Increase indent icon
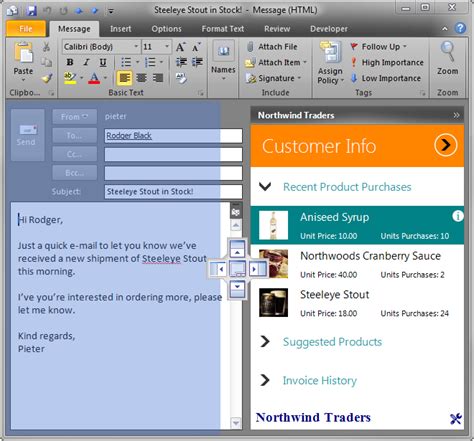The image size is (474, 441). 197,62
